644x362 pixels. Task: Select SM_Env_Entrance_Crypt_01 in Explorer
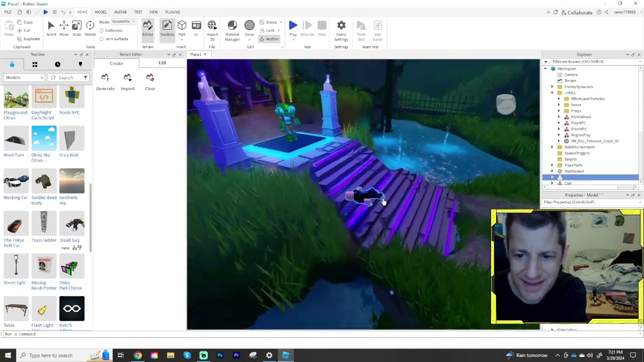pyautogui.click(x=595, y=141)
